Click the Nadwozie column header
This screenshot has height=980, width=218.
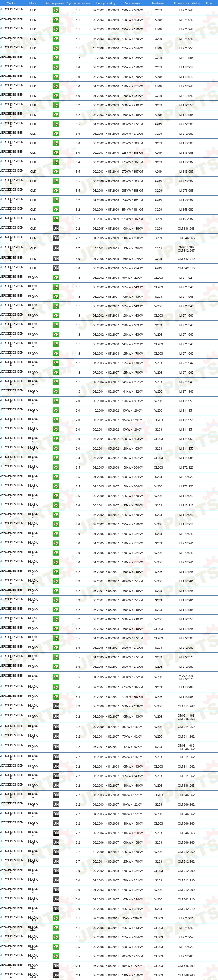pos(159,3)
